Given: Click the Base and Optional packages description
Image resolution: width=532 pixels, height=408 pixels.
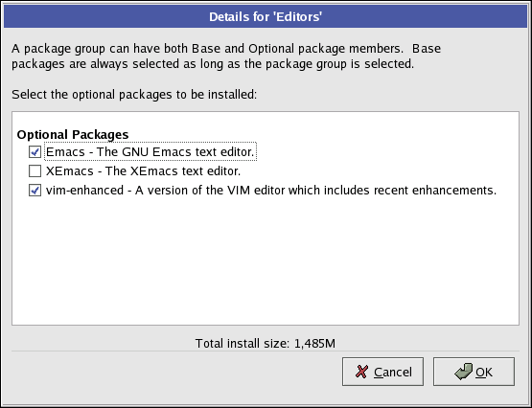Looking at the screenshot, I should pyautogui.click(x=226, y=56).
